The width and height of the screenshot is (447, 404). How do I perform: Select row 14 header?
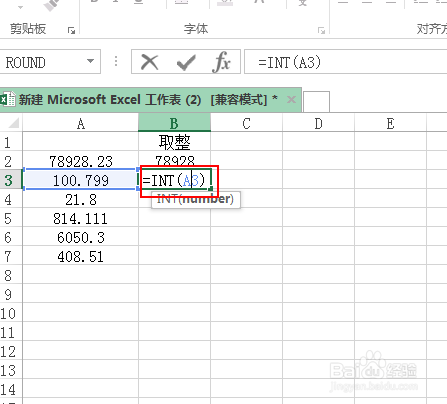coord(11,389)
